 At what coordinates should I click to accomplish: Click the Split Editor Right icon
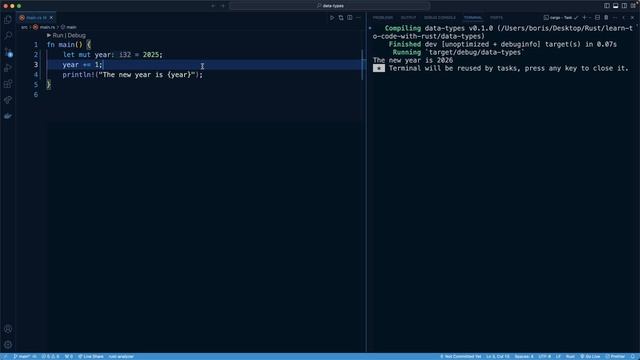(x=350, y=18)
